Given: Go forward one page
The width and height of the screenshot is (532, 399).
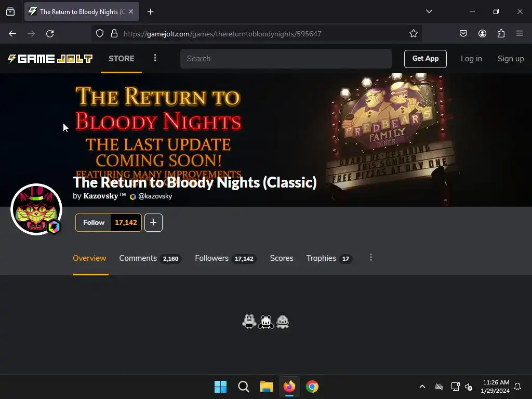Looking at the screenshot, I should 31,34.
